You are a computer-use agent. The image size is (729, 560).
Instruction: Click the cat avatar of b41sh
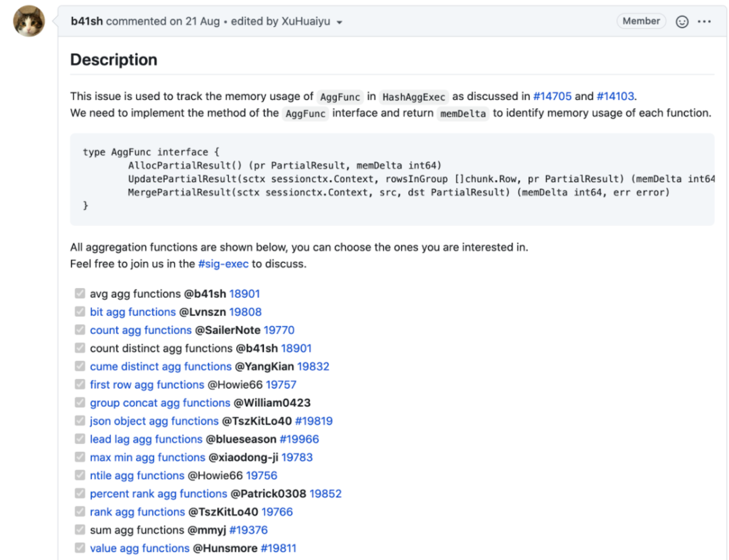[29, 22]
